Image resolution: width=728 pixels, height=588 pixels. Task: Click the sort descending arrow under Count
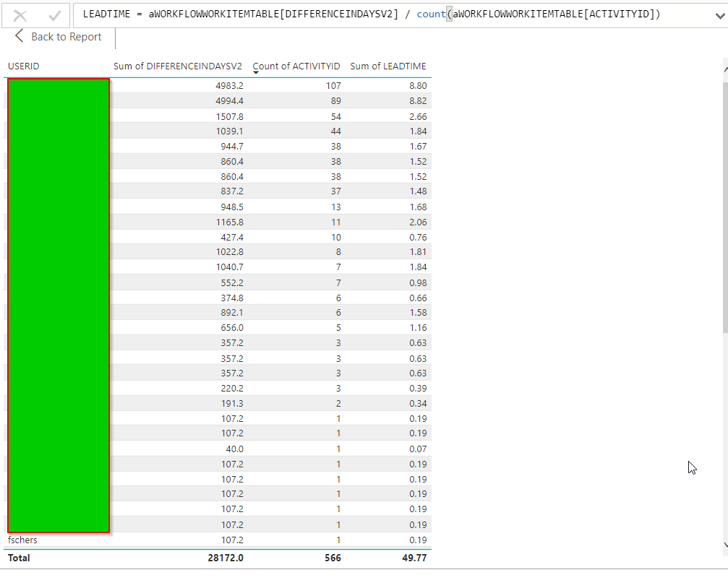pyautogui.click(x=256, y=72)
